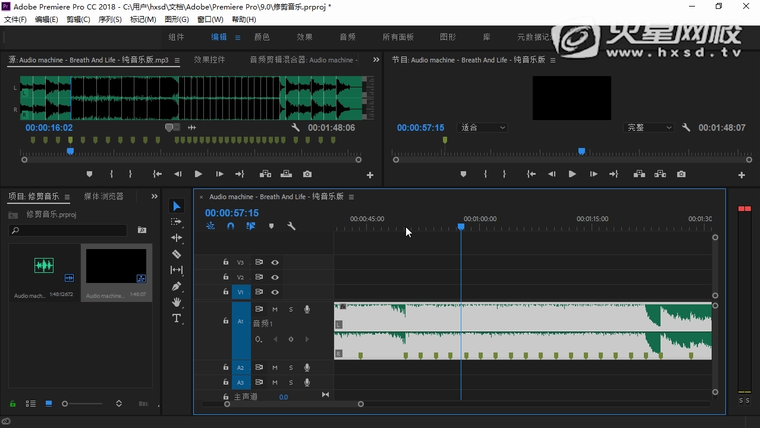The image size is (760, 428).
Task: Toggle lock on track V2
Action: click(x=226, y=277)
